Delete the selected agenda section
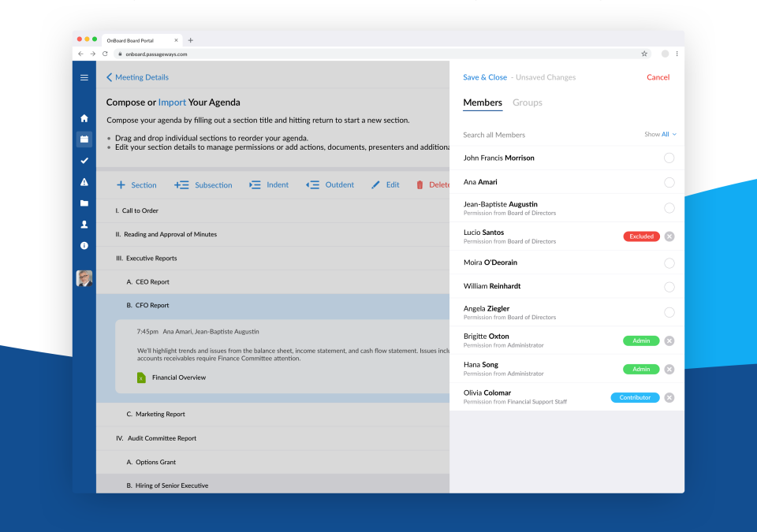The height and width of the screenshot is (532, 757). (x=433, y=185)
